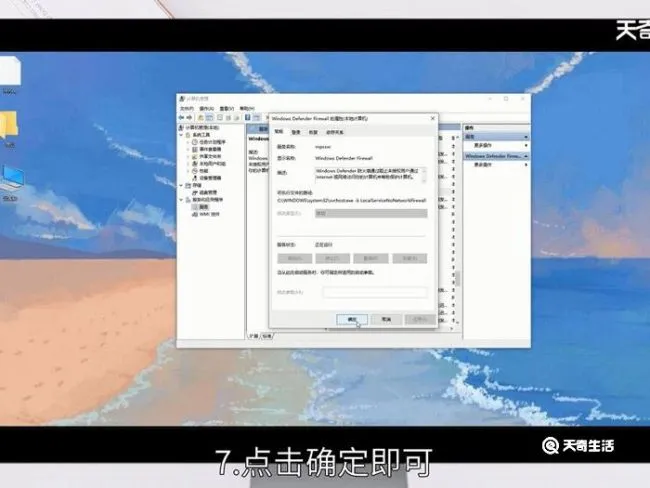Collapse the 服务 section in the actions pane
Viewport: 650px width, 488px height.
526,137
